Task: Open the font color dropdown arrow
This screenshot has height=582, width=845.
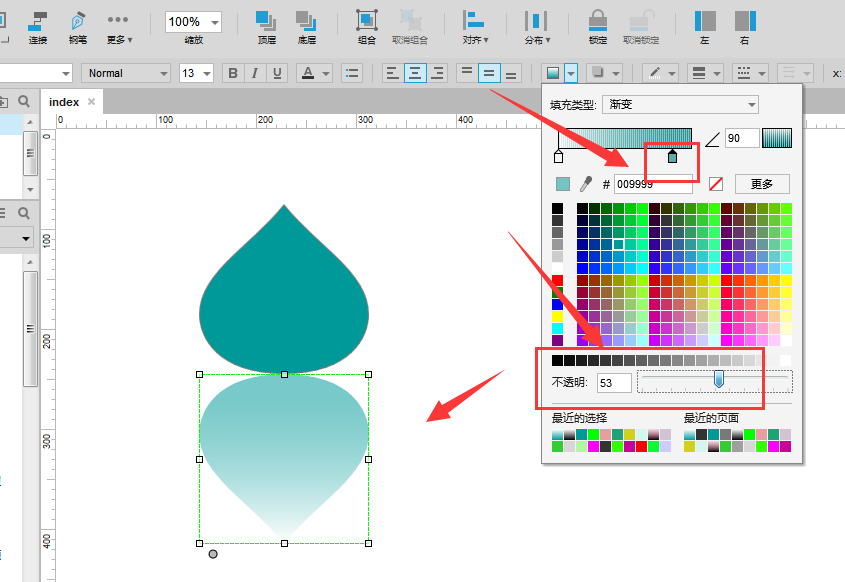Action: coord(326,73)
